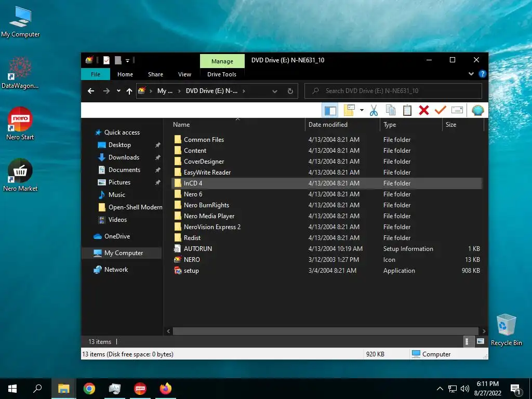Screen dimensions: 532x399
Task: Click the DVD Drive (E:) breadcrumb segment
Action: pyautogui.click(x=212, y=90)
